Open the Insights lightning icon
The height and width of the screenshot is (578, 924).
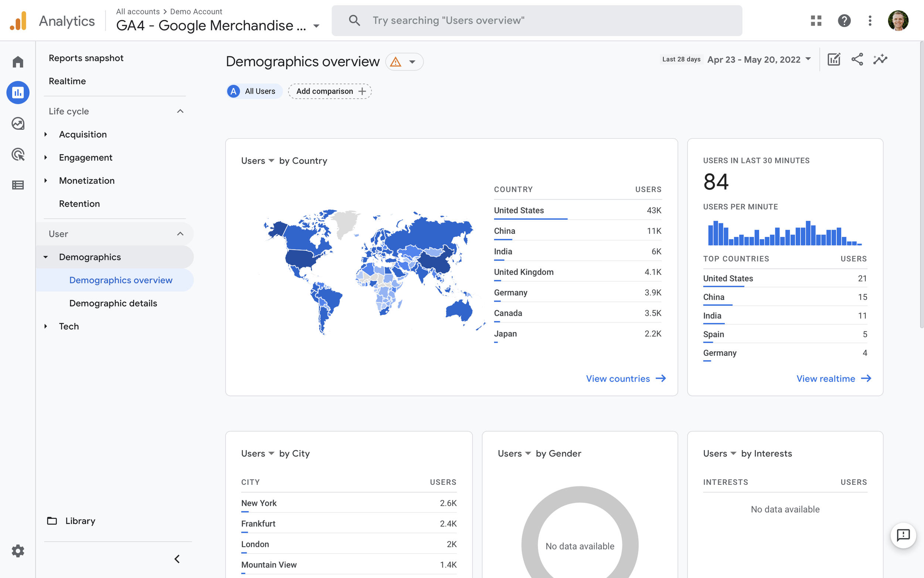pyautogui.click(x=880, y=59)
